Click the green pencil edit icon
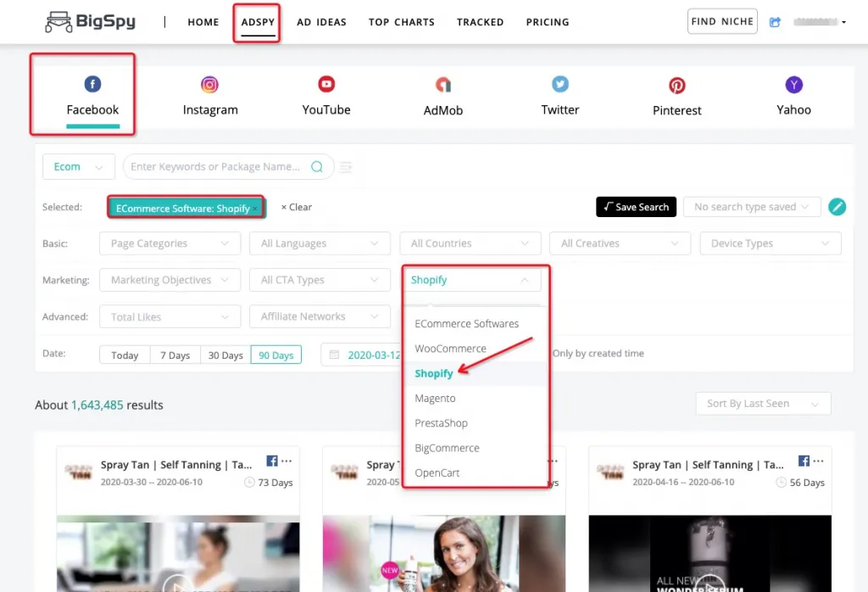The image size is (868, 592). point(837,207)
